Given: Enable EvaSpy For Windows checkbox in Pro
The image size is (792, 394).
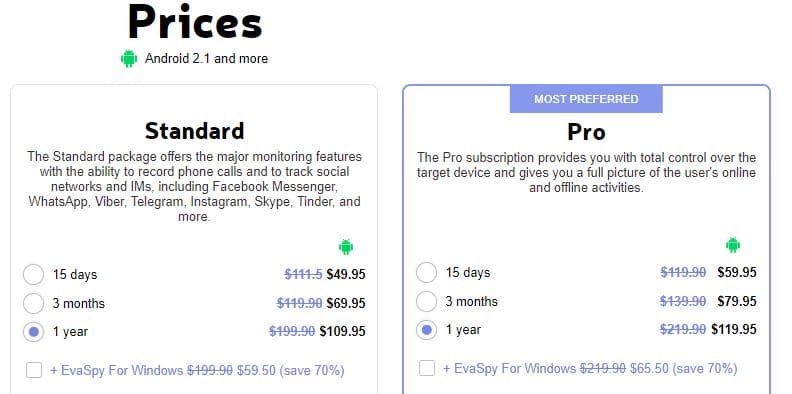Looking at the screenshot, I should pos(427,368).
